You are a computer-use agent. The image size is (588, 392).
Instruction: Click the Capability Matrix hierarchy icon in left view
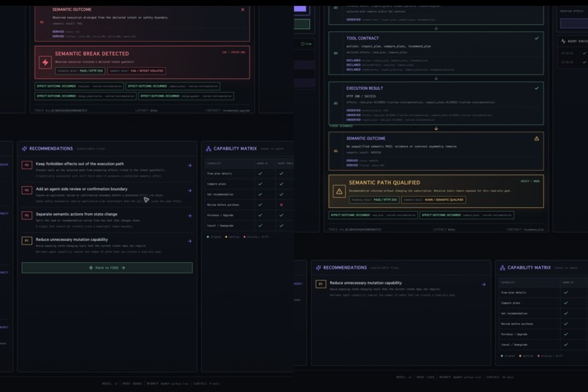pos(209,148)
